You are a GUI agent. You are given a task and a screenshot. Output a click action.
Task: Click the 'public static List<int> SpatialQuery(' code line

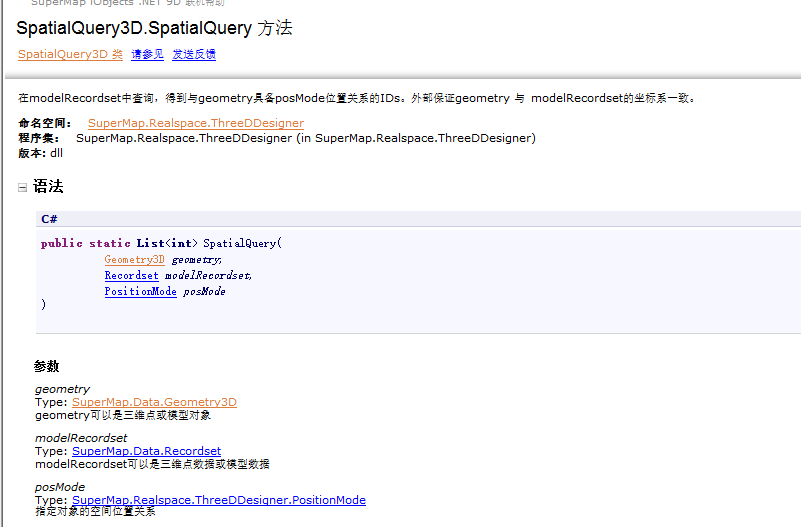[161, 243]
